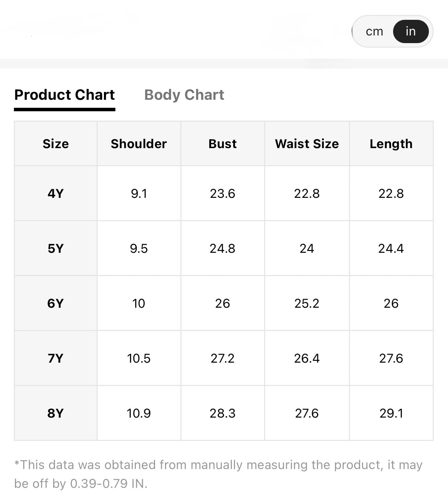Image resolution: width=448 pixels, height=500 pixels.
Task: Click the 8Y length value 29.1
Action: click(x=391, y=413)
